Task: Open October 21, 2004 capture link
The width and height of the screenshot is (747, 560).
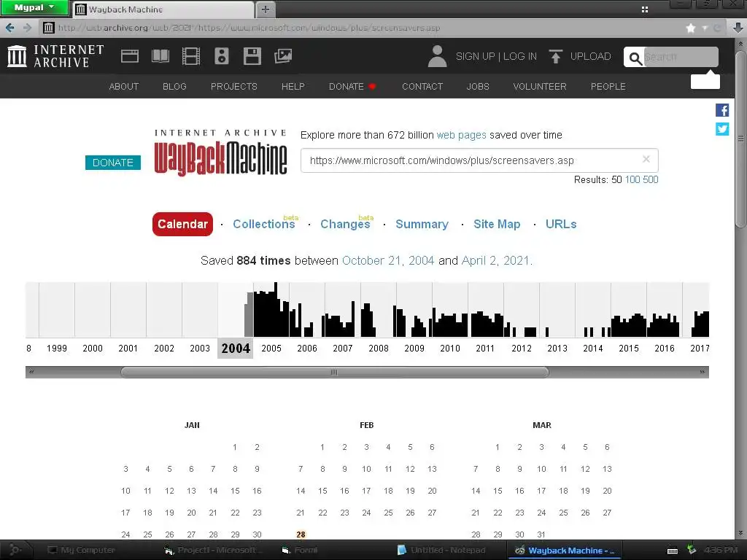Action: [x=388, y=260]
